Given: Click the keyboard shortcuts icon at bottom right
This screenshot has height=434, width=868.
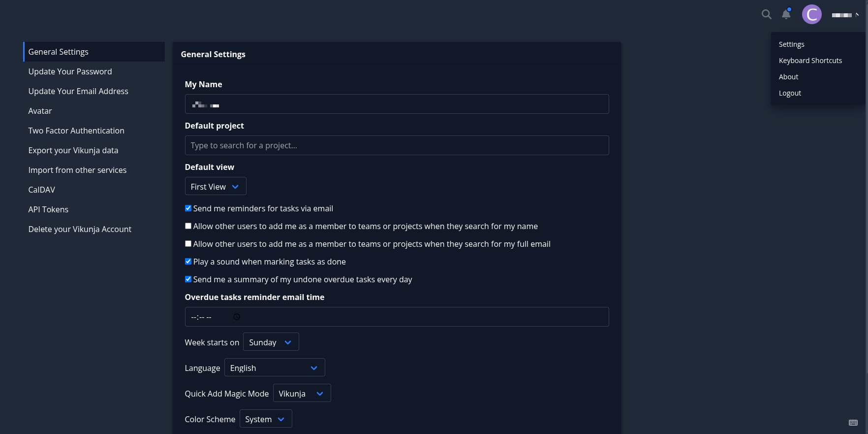Looking at the screenshot, I should click(853, 423).
